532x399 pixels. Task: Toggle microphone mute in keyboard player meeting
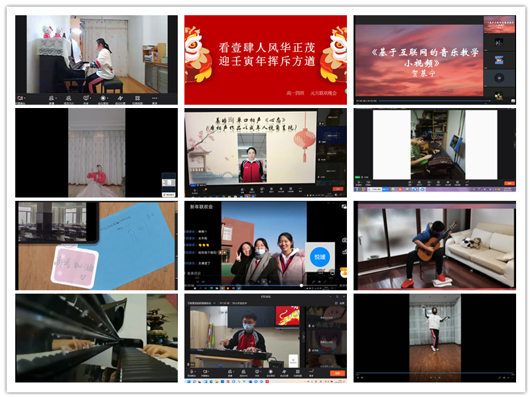(192, 372)
